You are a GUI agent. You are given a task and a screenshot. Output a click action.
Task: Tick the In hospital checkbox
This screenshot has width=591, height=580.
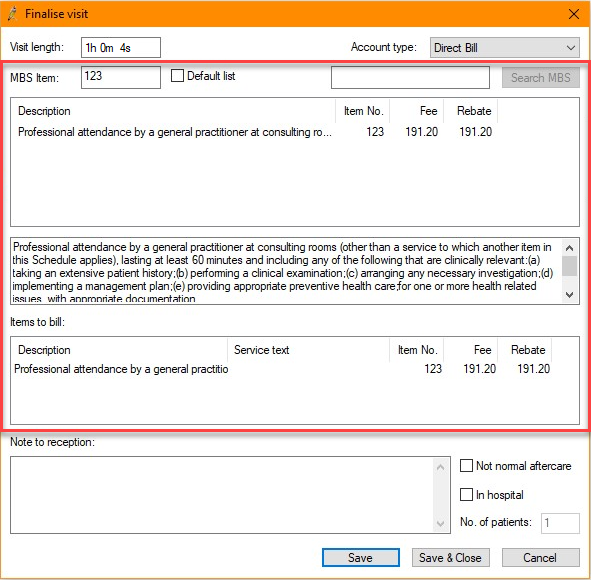point(466,494)
